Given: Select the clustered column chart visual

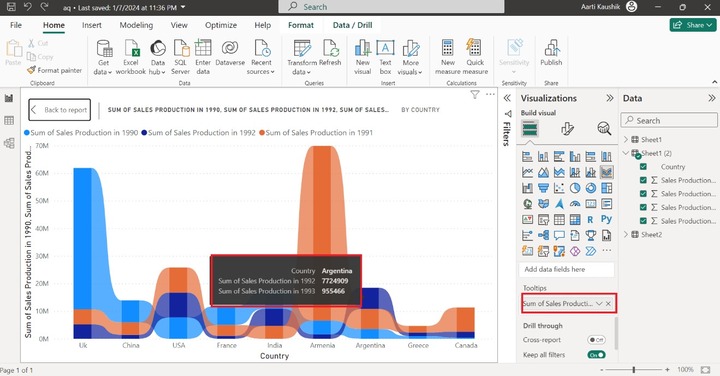Looking at the screenshot, I should pos(575,157).
